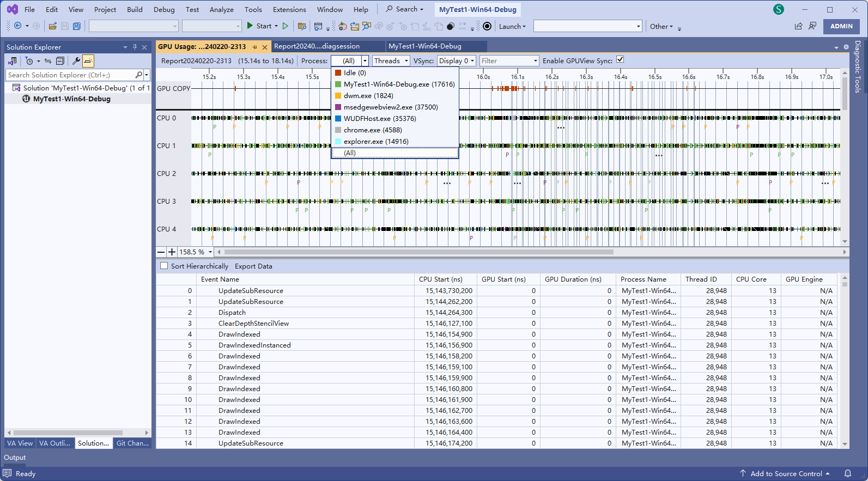This screenshot has height=481, width=868.
Task: Toggle the Preview Selected Items icon
Action: point(88,61)
